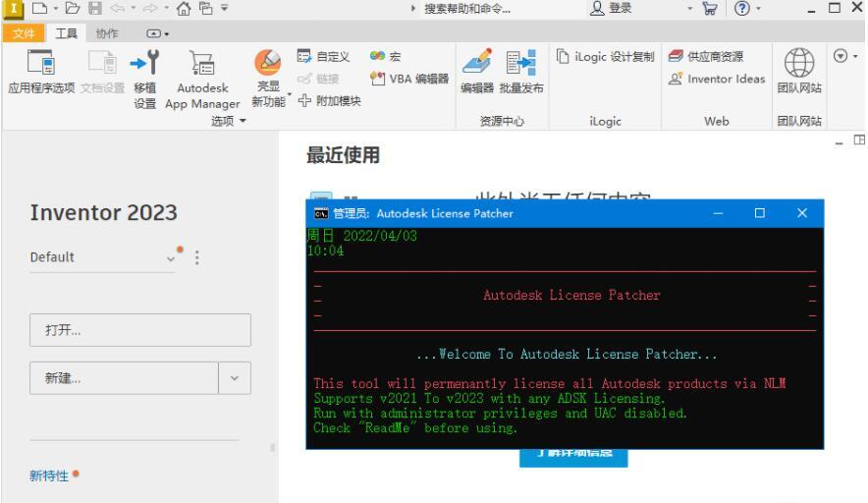
Task: Click the "Web" panel label
Action: pyautogui.click(x=717, y=121)
